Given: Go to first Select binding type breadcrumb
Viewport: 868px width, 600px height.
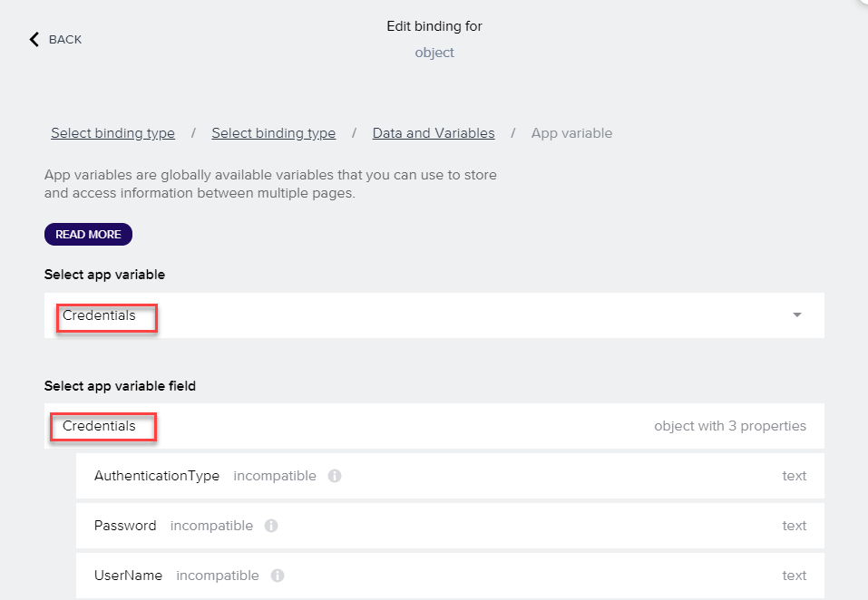Looking at the screenshot, I should pyautogui.click(x=112, y=133).
